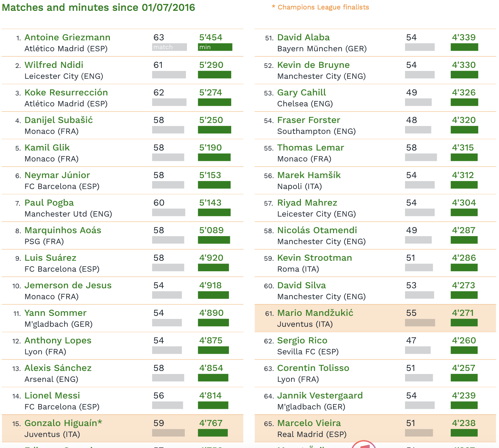499x448 pixels.
Task: Click the minutes value 4'326
Action: pyautogui.click(x=464, y=93)
